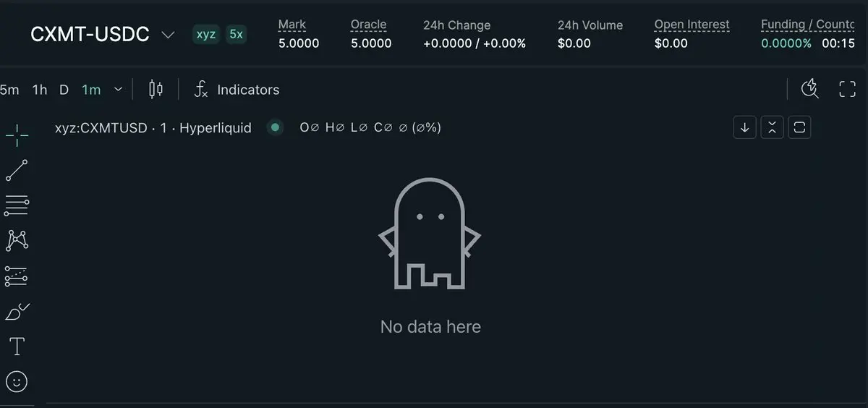Open the quick search lightning icon
The width and height of the screenshot is (868, 408).
point(810,89)
